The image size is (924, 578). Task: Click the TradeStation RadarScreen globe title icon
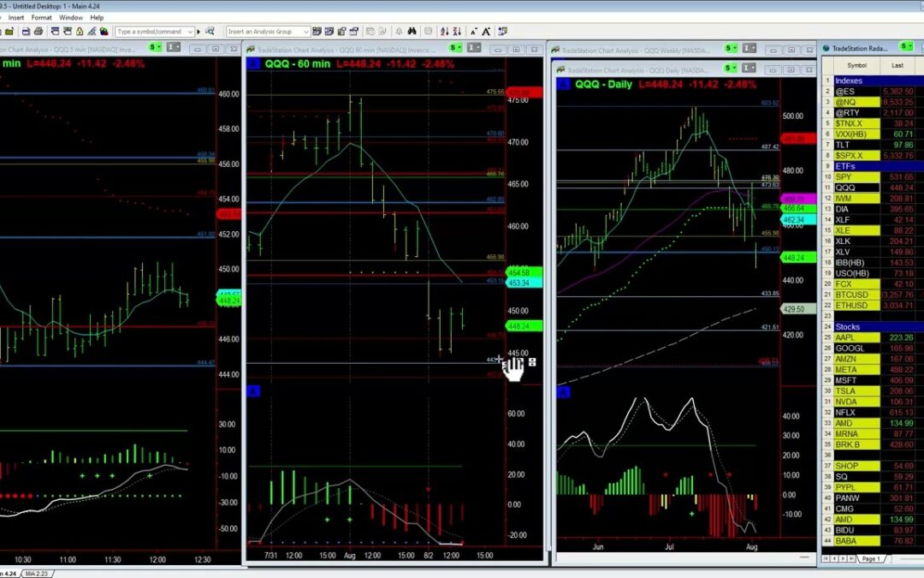tap(826, 48)
